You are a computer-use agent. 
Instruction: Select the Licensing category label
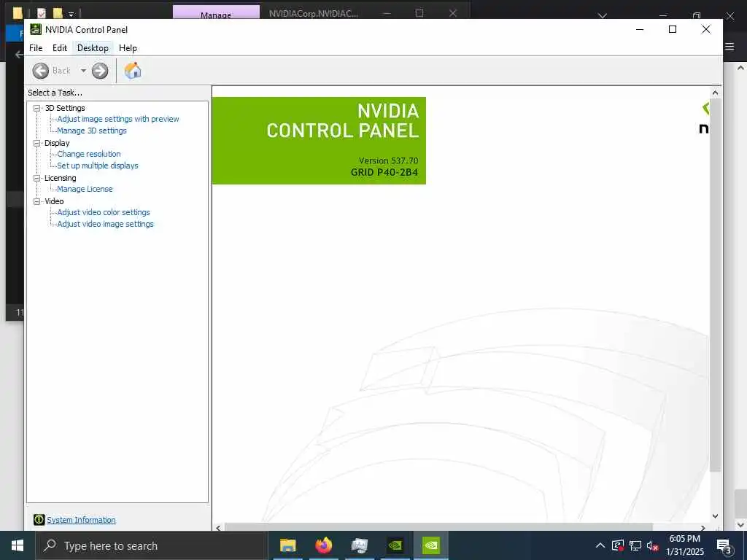point(60,178)
